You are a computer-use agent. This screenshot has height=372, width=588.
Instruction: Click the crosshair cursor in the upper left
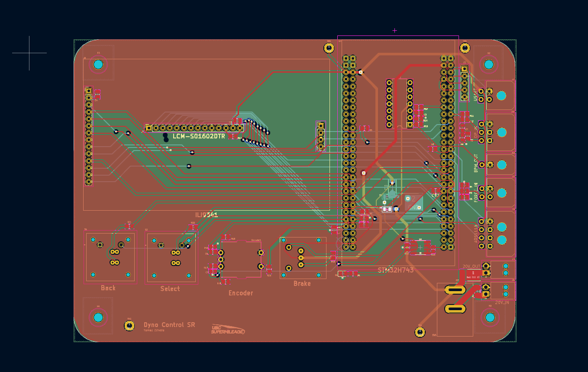pos(29,53)
